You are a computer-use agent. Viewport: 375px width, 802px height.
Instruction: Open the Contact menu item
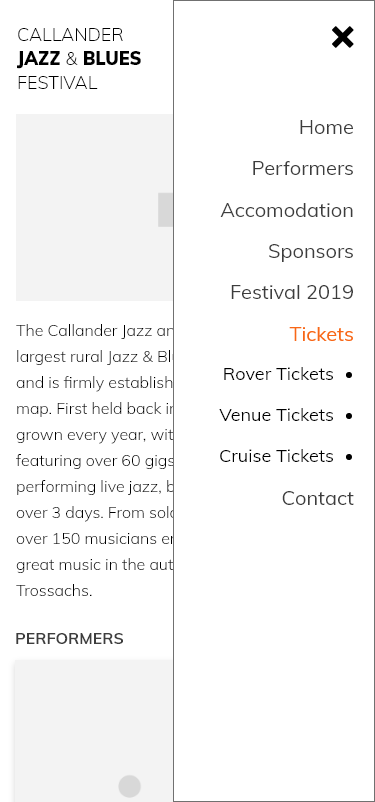(318, 498)
